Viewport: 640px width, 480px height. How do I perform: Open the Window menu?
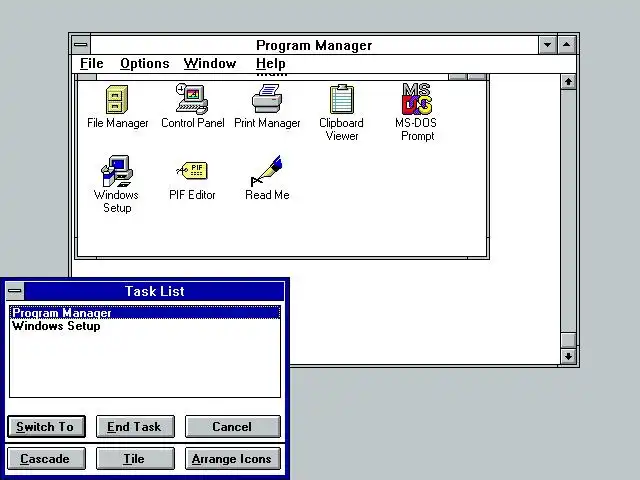click(210, 64)
